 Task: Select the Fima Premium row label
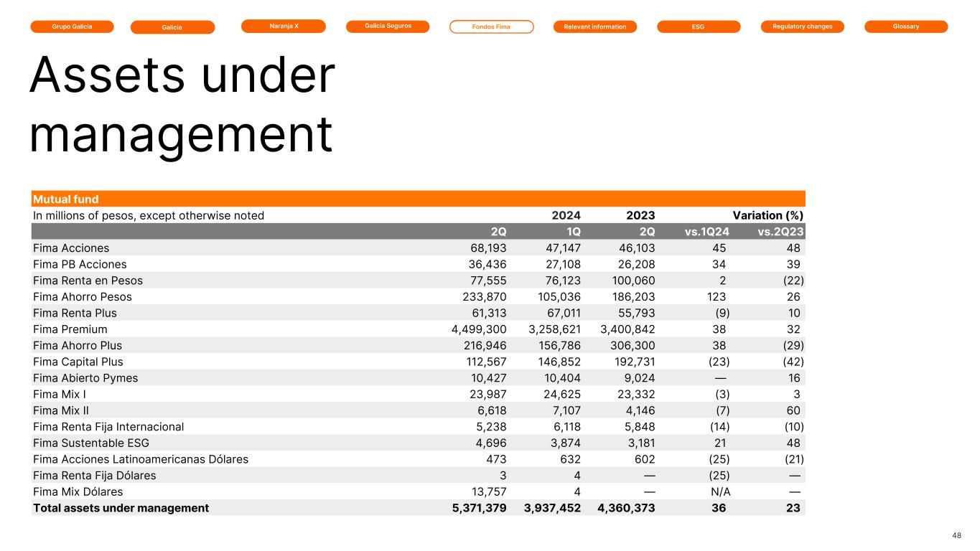(70, 329)
